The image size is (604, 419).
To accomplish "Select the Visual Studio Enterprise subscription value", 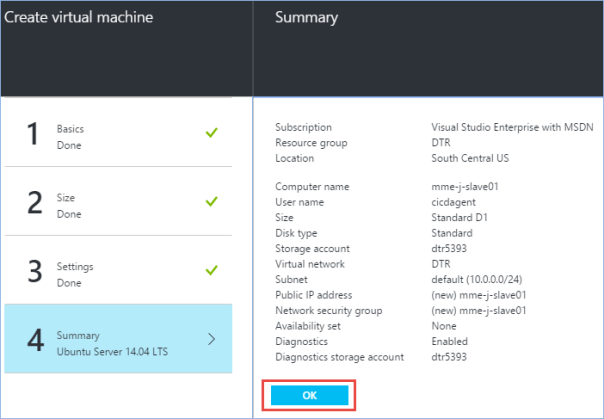I will pyautogui.click(x=513, y=128).
